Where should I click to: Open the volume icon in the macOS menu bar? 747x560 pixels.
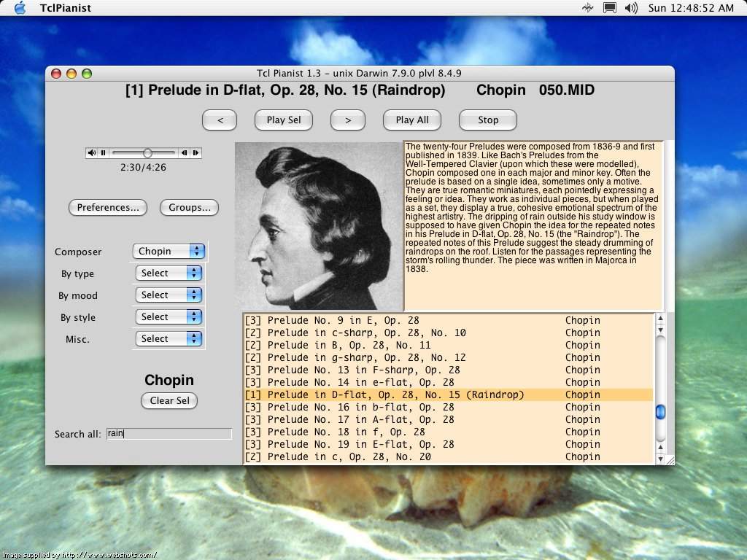tap(630, 8)
